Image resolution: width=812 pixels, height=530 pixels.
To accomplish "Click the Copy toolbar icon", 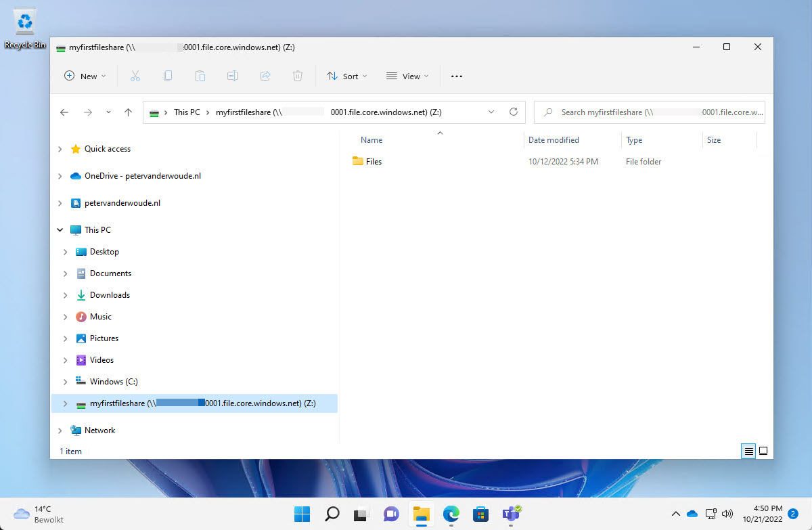I will point(168,76).
